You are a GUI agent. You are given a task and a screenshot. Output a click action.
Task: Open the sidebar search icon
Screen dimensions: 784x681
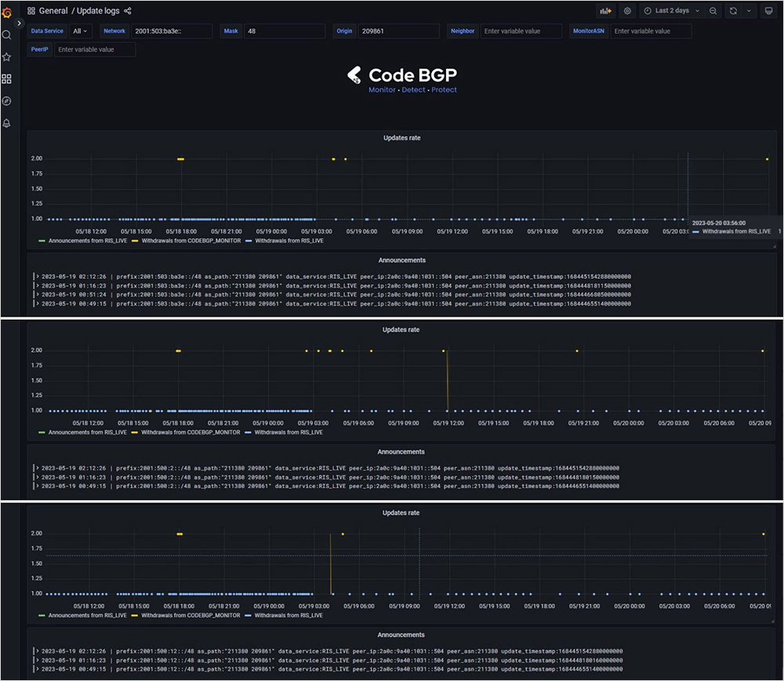(x=7, y=34)
